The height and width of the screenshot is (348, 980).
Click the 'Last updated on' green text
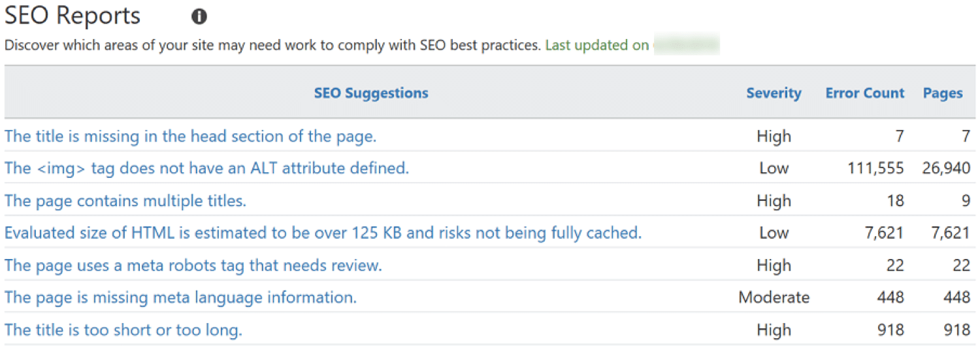point(596,45)
